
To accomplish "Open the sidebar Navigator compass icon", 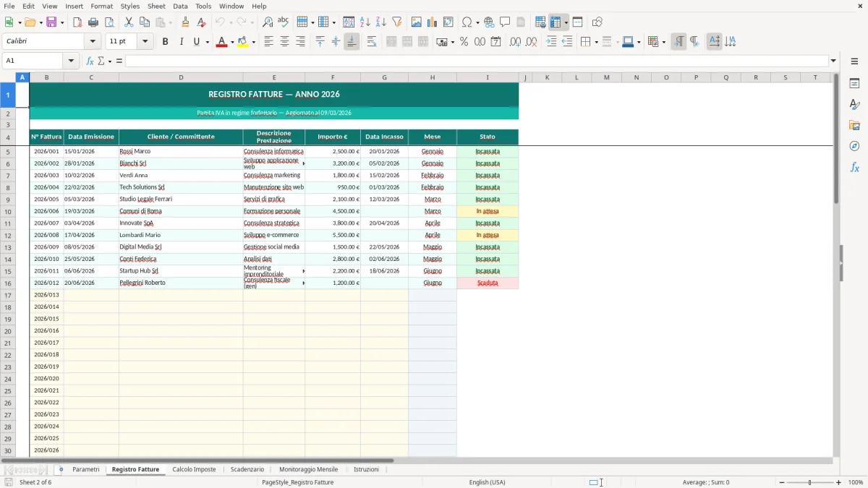I will point(854,146).
